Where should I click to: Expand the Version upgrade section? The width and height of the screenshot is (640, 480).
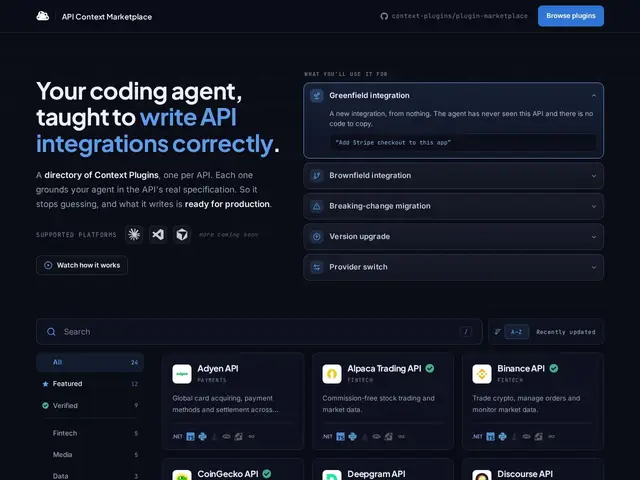(453, 237)
